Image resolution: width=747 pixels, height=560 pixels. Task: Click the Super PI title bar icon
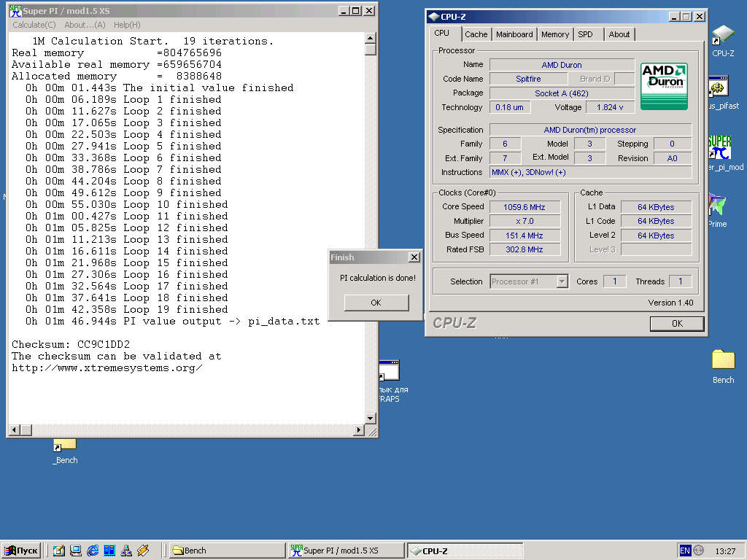click(15, 10)
